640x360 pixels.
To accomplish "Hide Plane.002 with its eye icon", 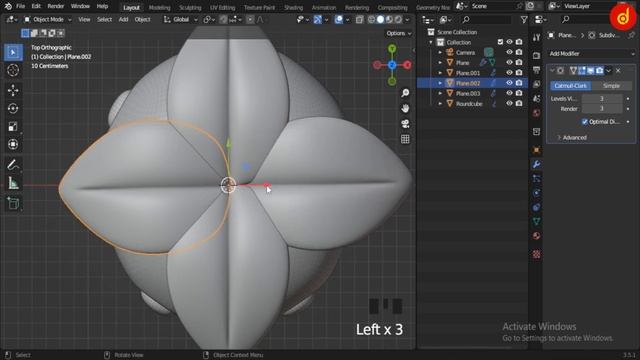I will coord(509,83).
